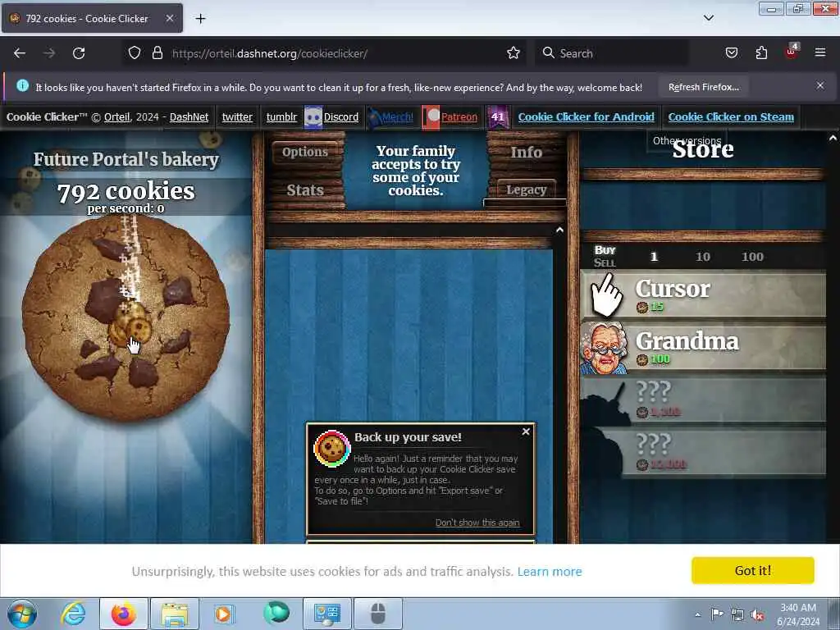840x630 pixels.
Task: Click the Firefox Search box
Action: click(x=611, y=53)
